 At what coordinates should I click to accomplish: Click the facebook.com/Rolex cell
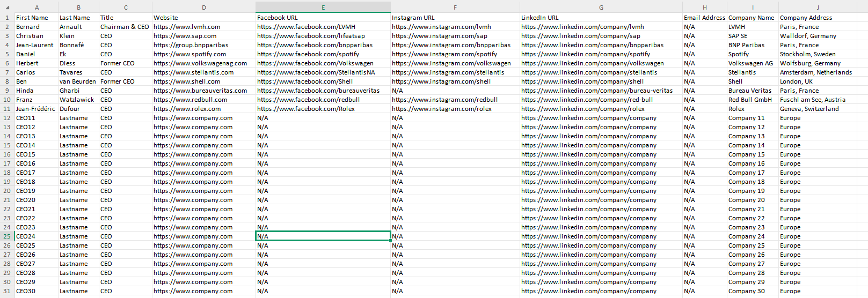(x=323, y=109)
